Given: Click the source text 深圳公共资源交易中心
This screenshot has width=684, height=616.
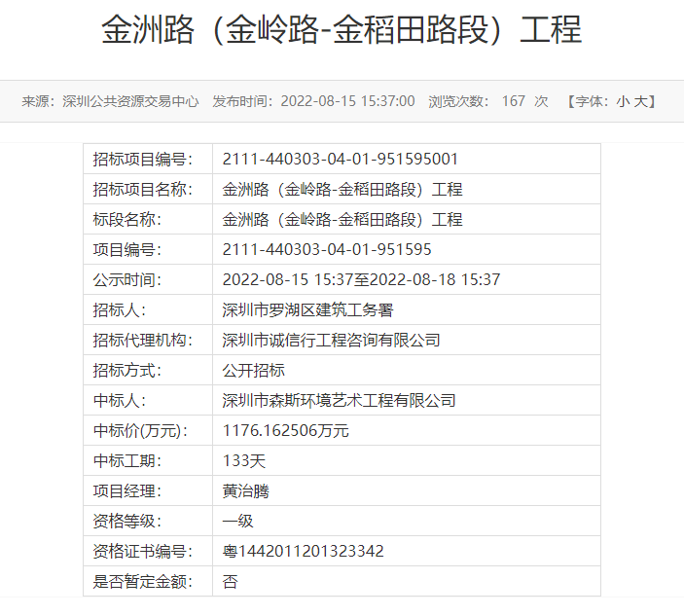Looking at the screenshot, I should (130, 101).
